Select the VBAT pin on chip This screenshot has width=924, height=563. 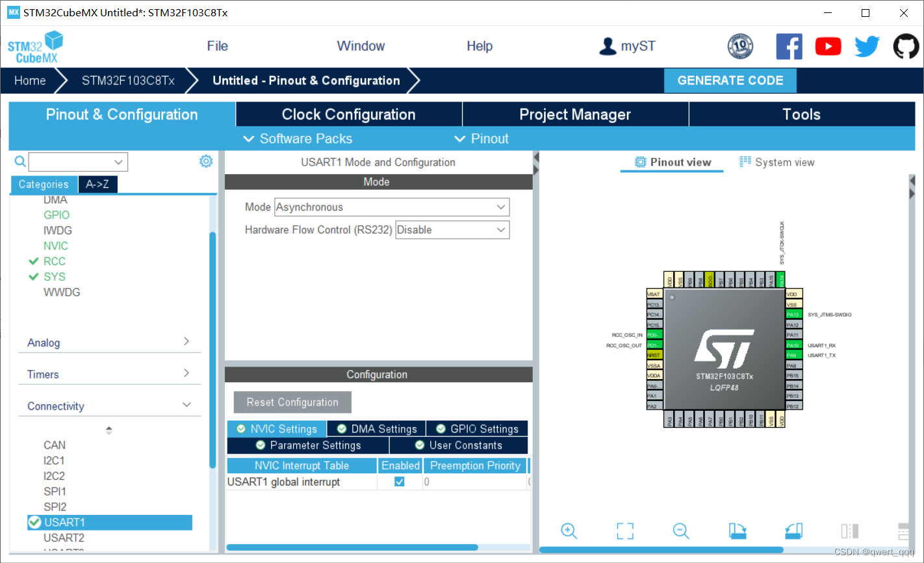(x=654, y=294)
